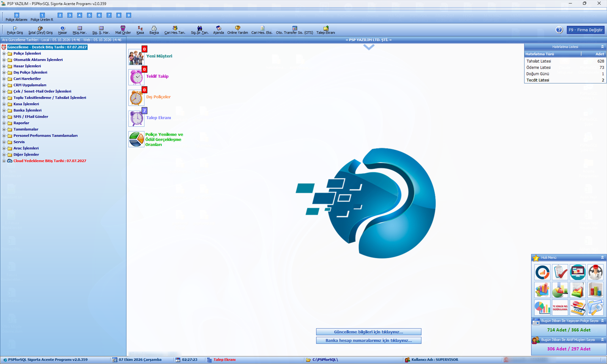Open Talep Ekranı toolbar icon

point(326,30)
